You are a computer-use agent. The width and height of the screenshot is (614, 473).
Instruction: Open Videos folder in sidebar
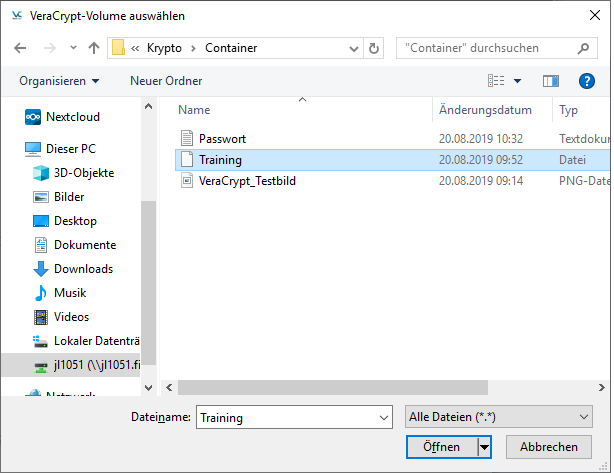click(71, 317)
